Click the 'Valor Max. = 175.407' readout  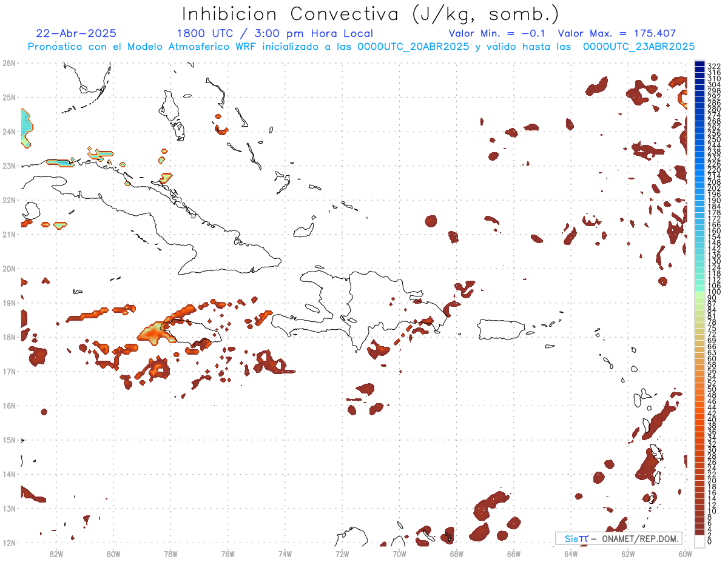coord(616,33)
